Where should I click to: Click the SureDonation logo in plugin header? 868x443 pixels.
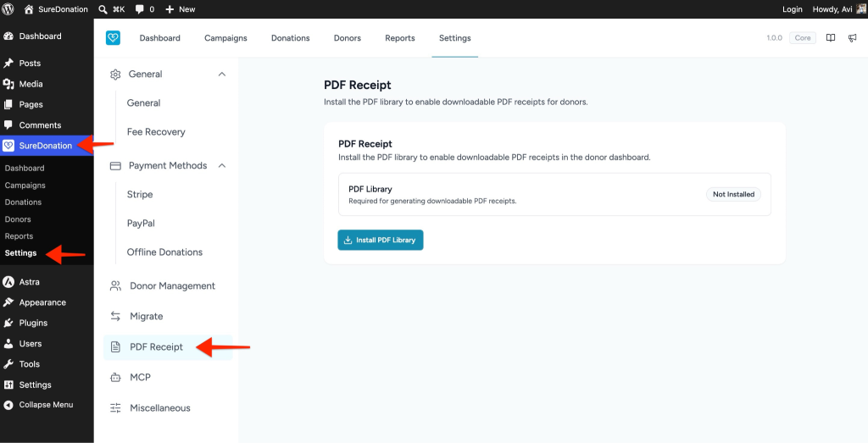[113, 37]
